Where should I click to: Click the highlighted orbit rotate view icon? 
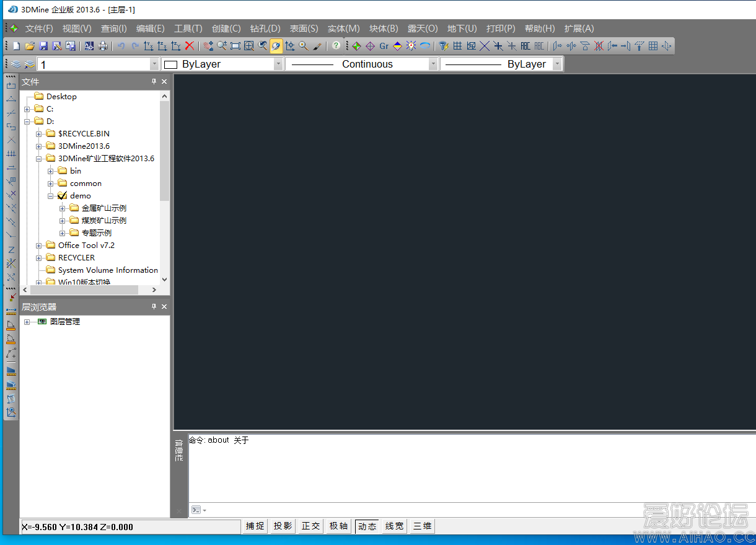point(276,46)
